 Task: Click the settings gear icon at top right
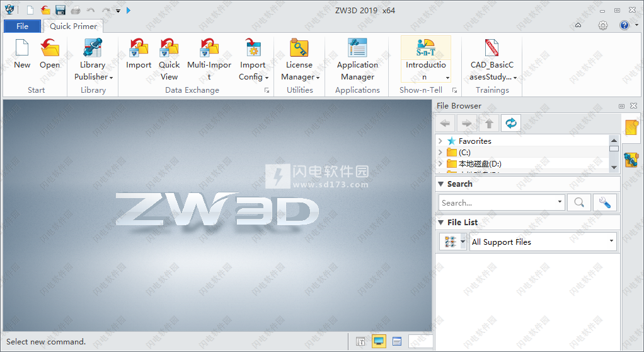coord(602,25)
